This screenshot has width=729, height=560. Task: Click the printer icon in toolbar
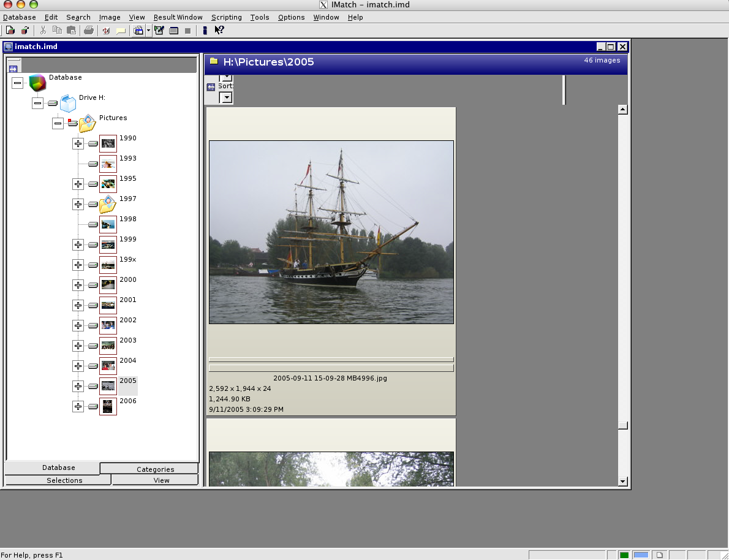(x=88, y=30)
